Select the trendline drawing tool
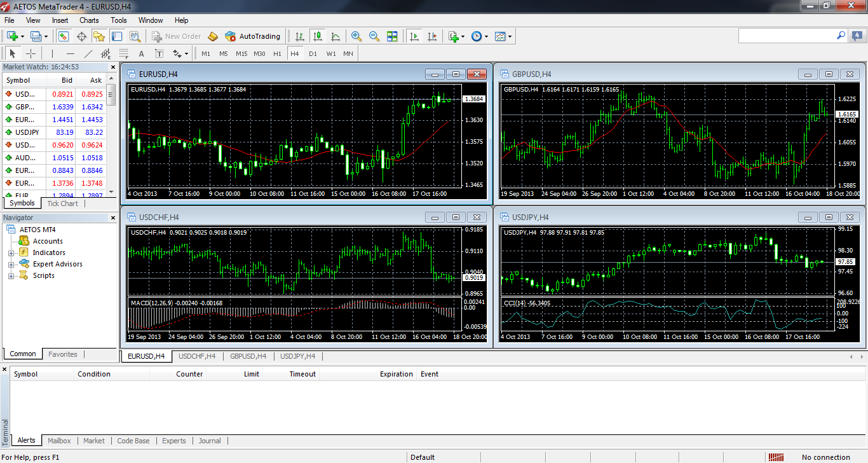The height and width of the screenshot is (463, 868). (x=88, y=53)
